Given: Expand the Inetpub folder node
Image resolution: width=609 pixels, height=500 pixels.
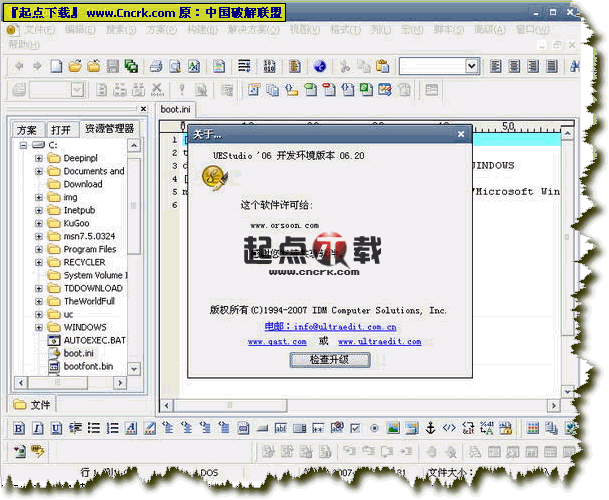Looking at the screenshot, I should [x=39, y=211].
